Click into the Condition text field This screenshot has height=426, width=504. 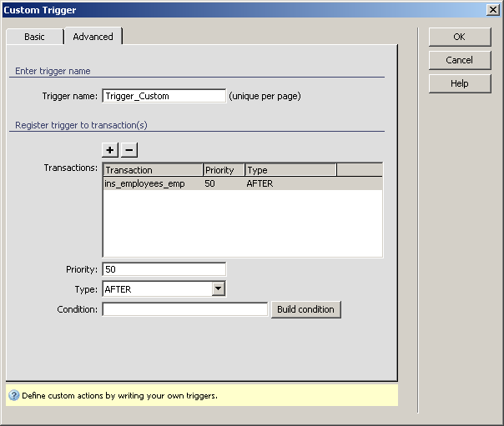(x=184, y=309)
